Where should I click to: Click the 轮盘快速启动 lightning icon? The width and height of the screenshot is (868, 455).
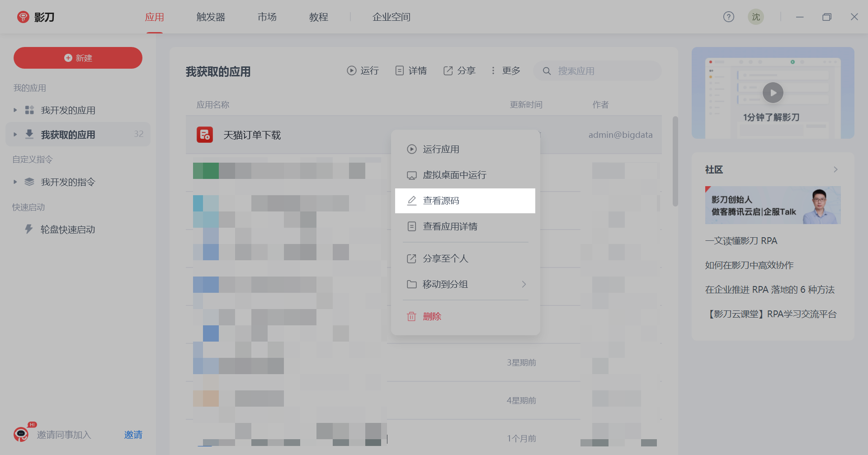click(29, 229)
